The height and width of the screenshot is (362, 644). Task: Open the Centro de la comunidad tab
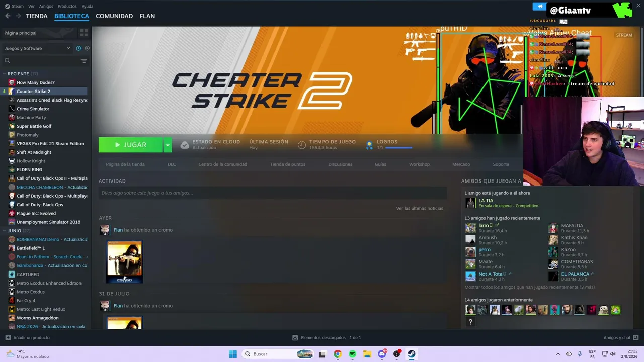pyautogui.click(x=222, y=164)
